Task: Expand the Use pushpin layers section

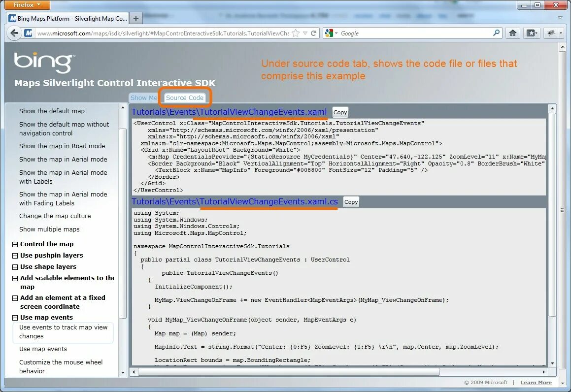Action: click(15, 256)
